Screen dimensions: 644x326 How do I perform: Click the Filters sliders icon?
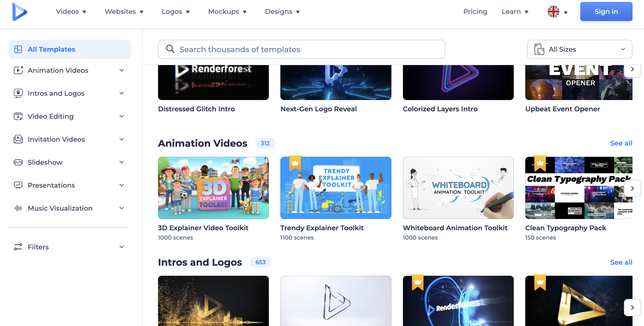[18, 247]
